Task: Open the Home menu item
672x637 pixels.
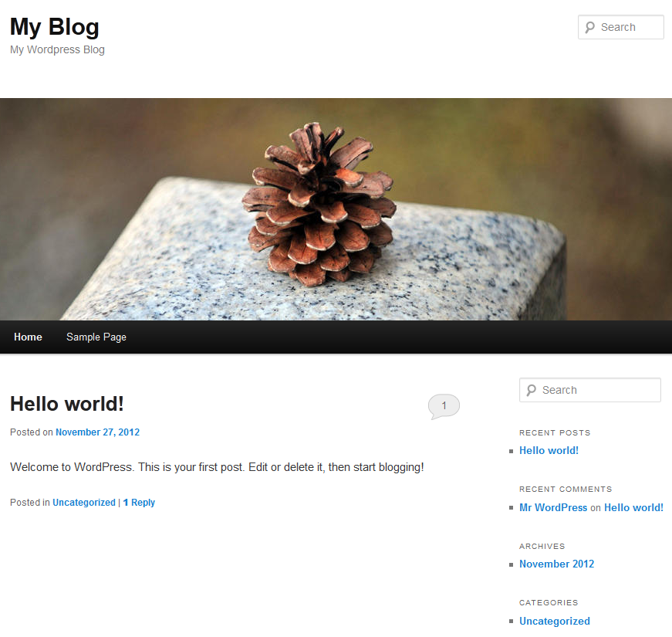Action: [28, 337]
